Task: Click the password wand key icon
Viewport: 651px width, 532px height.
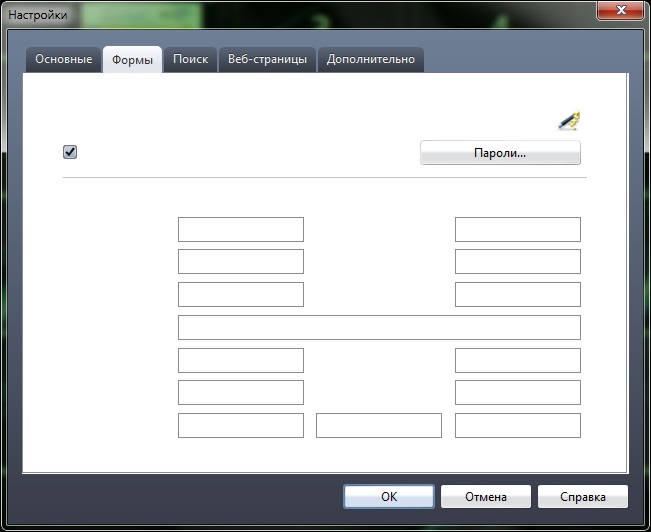Action: point(569,121)
